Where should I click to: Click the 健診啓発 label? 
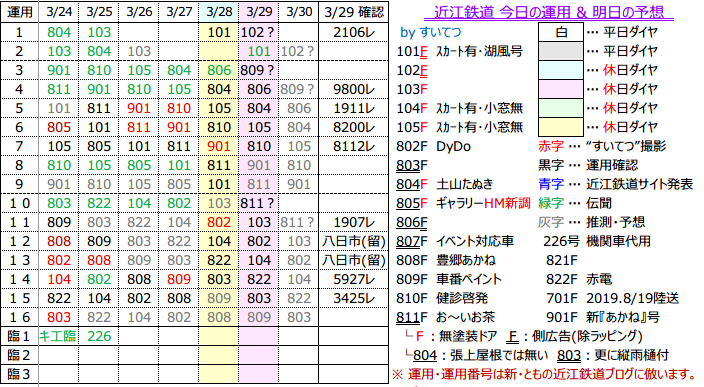(x=462, y=298)
